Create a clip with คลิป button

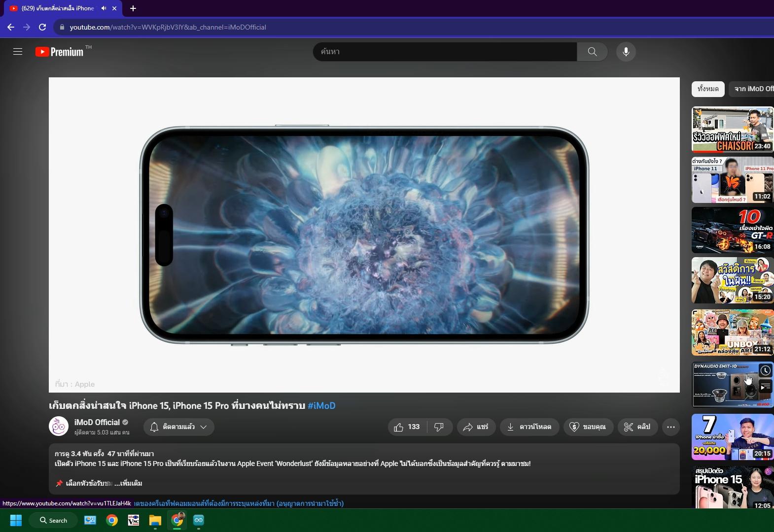(637, 427)
